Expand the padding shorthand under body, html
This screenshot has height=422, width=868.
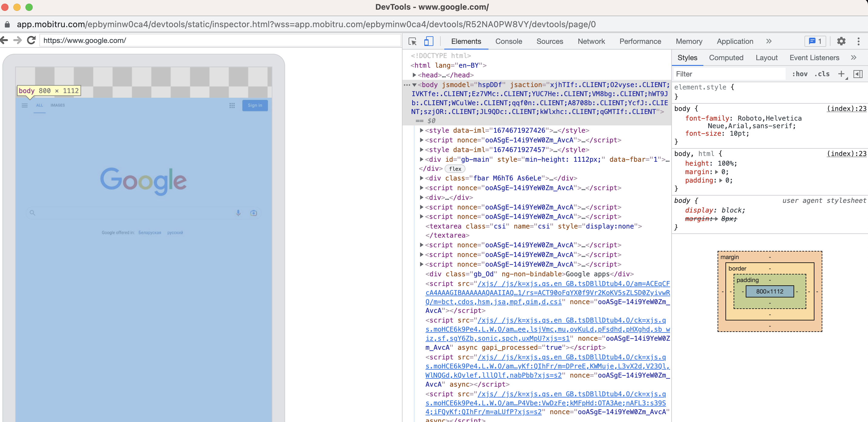point(720,180)
